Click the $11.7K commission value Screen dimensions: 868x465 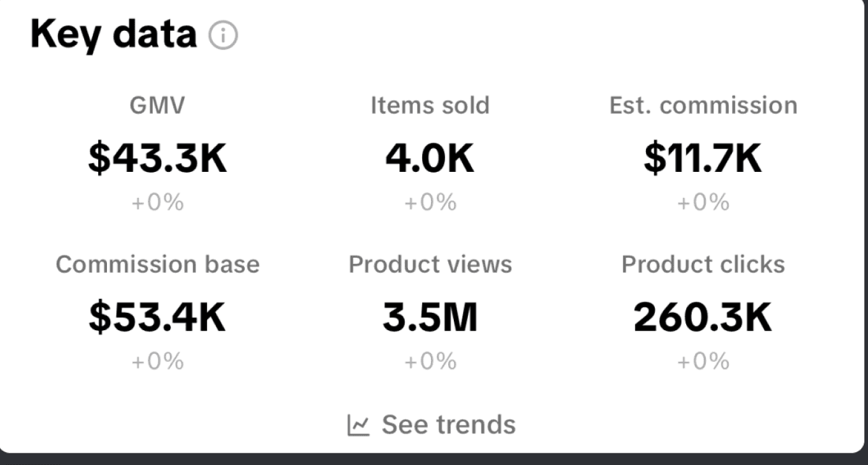(704, 157)
